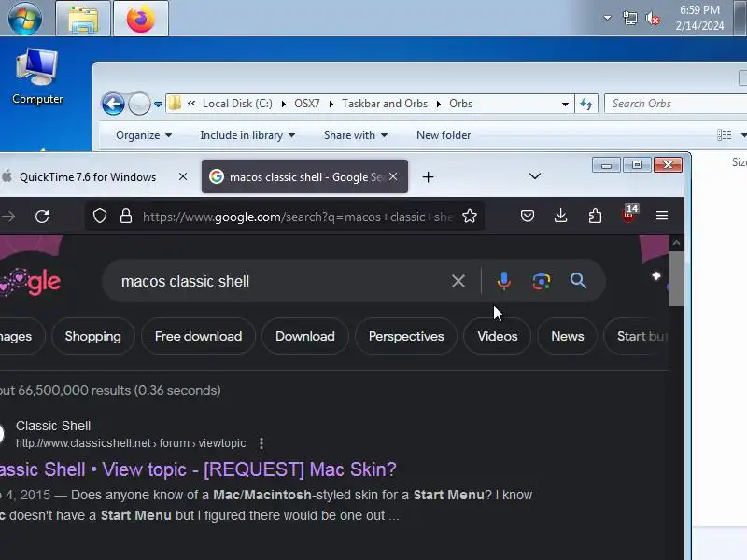Screen dimensions: 747x560
Task: Click the site security padlock icon
Action: pyautogui.click(x=126, y=217)
